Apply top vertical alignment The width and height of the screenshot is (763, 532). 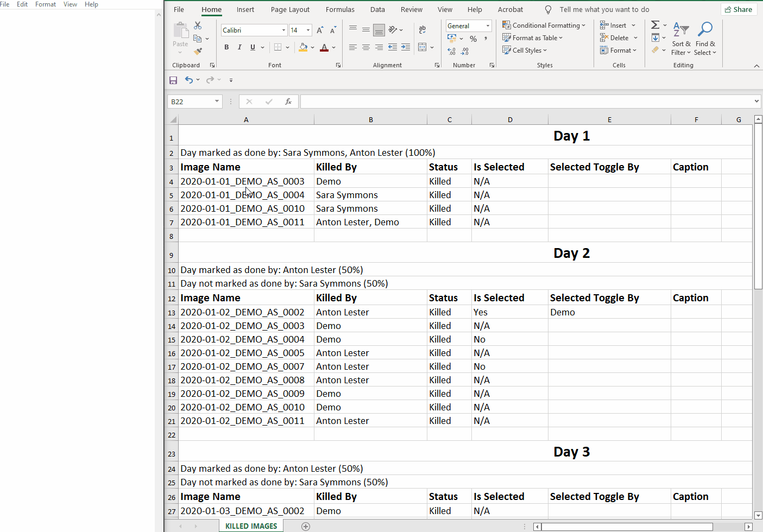click(353, 29)
